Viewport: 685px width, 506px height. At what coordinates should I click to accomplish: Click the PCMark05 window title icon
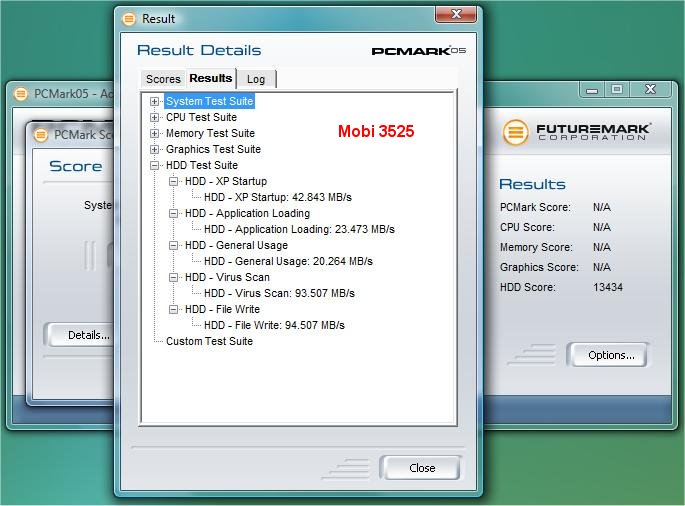21,94
